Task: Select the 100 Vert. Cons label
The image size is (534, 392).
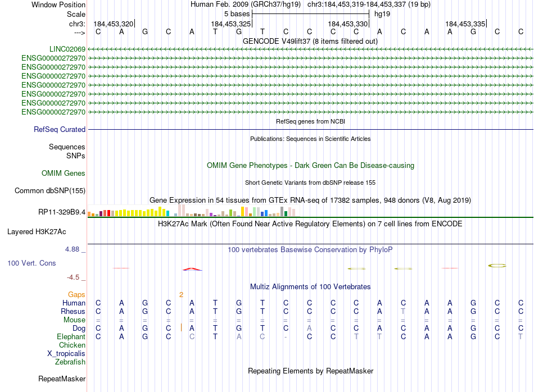Action: [x=31, y=263]
